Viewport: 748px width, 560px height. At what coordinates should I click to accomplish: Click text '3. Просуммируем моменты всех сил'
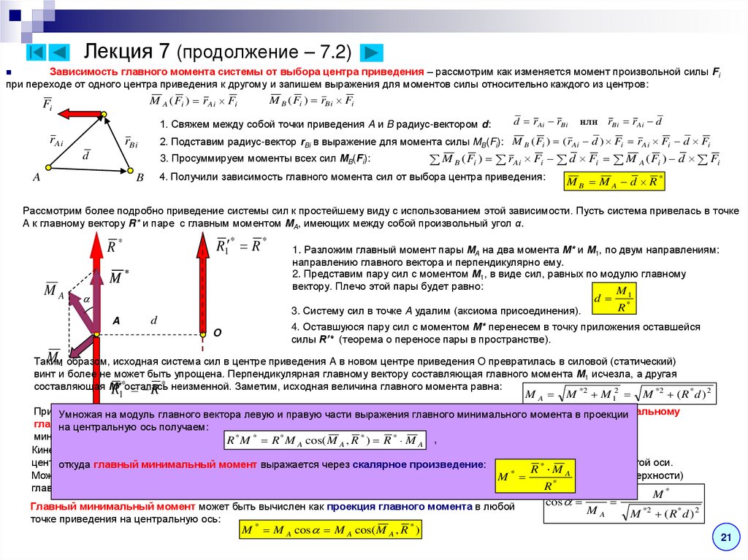pos(265,158)
